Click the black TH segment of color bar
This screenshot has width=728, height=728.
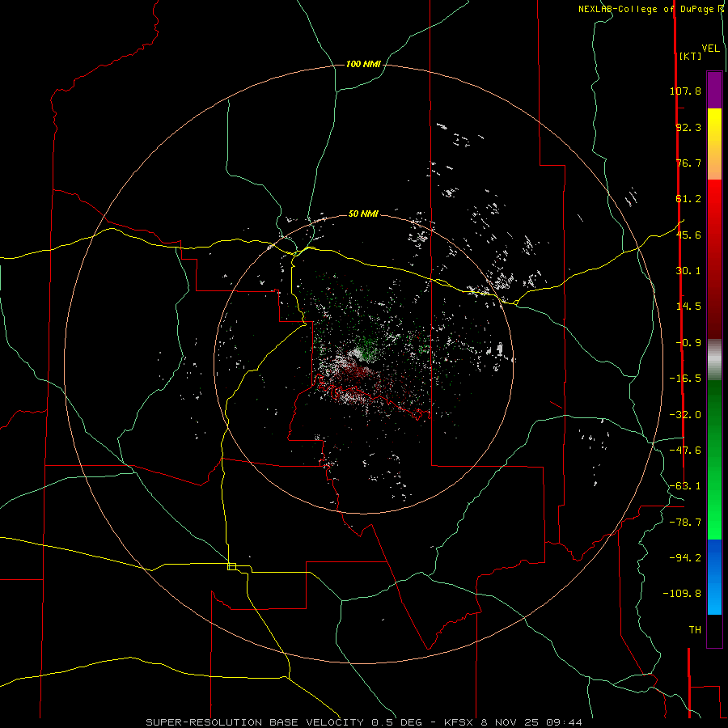coord(714,630)
